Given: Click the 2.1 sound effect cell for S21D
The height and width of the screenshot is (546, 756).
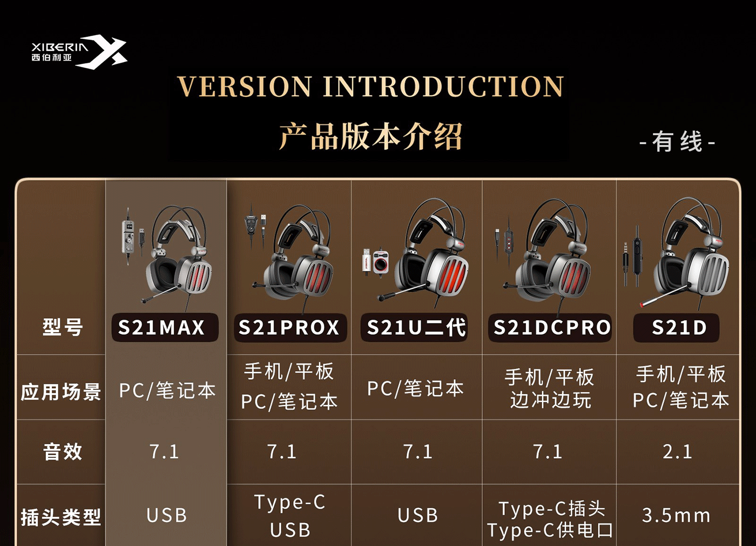Looking at the screenshot, I should (x=677, y=451).
